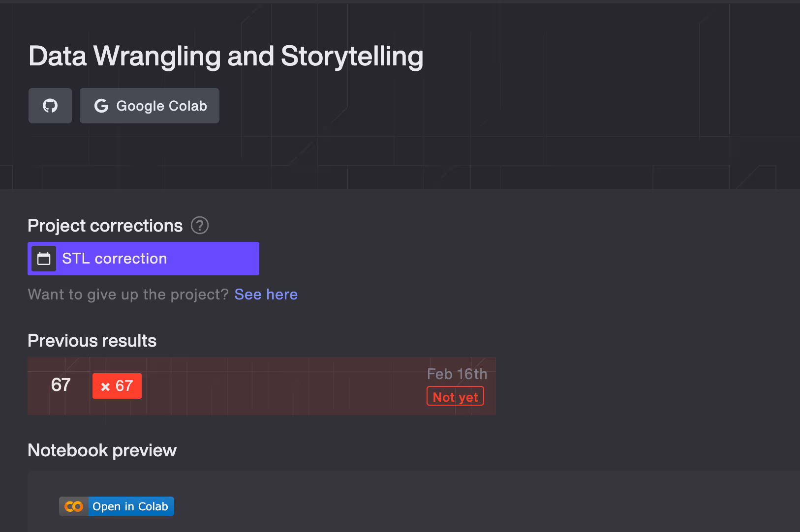Click the Project corrections heading text

(x=105, y=226)
